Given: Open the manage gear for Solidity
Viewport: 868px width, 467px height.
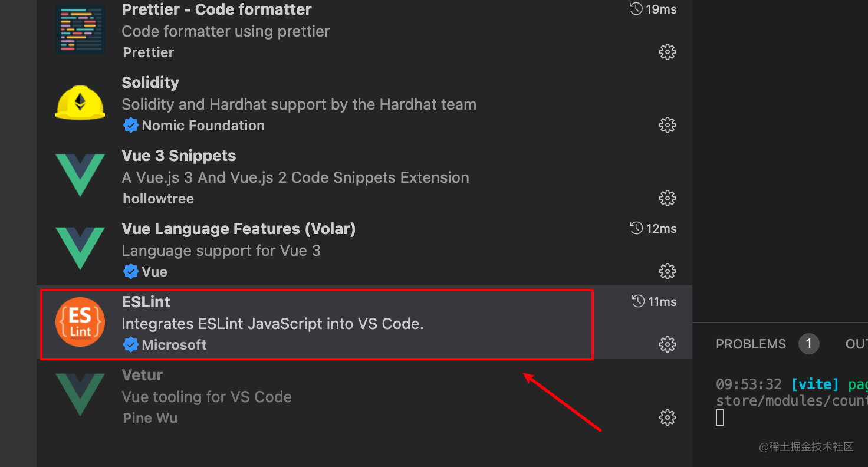Looking at the screenshot, I should click(667, 125).
